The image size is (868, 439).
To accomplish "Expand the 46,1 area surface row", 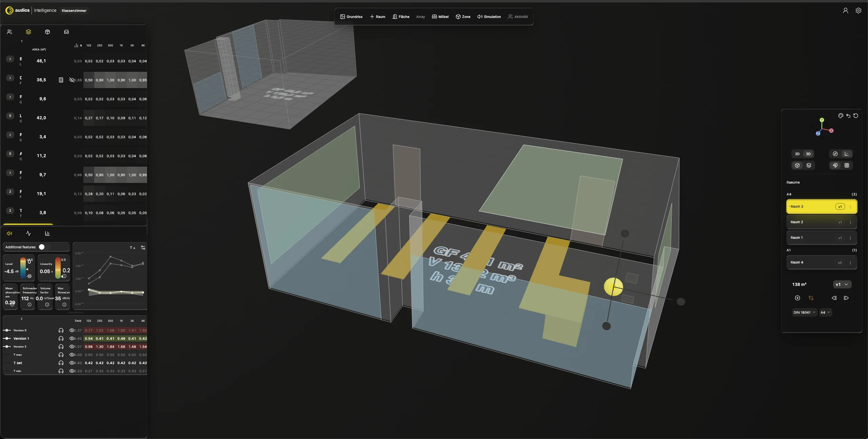I will pos(10,59).
